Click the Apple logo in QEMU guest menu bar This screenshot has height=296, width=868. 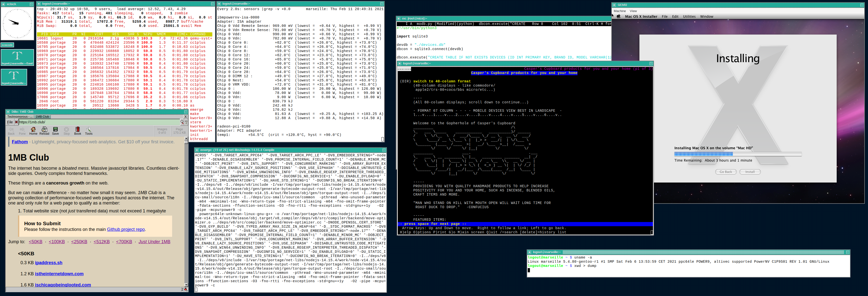click(x=619, y=17)
